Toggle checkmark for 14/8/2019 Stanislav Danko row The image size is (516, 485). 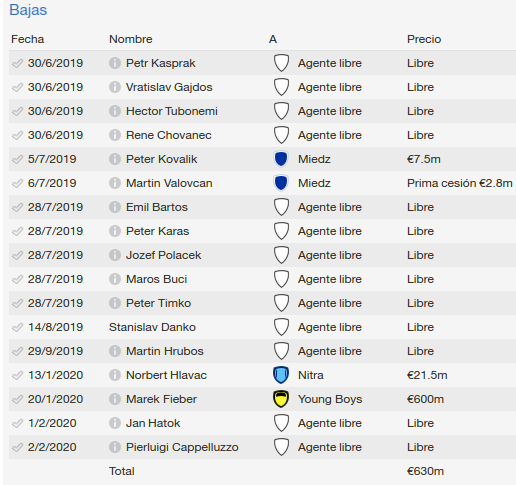[17, 327]
